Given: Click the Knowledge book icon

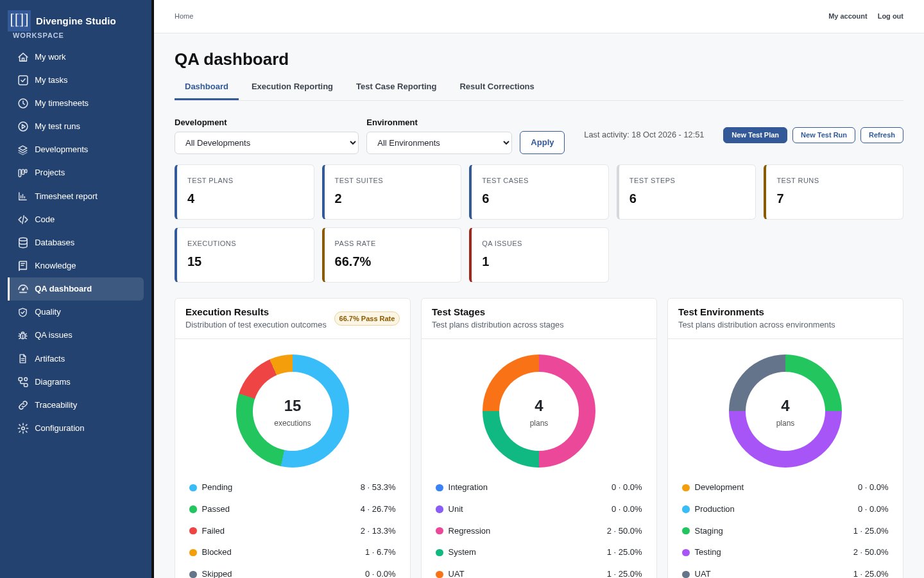Looking at the screenshot, I should point(23,266).
